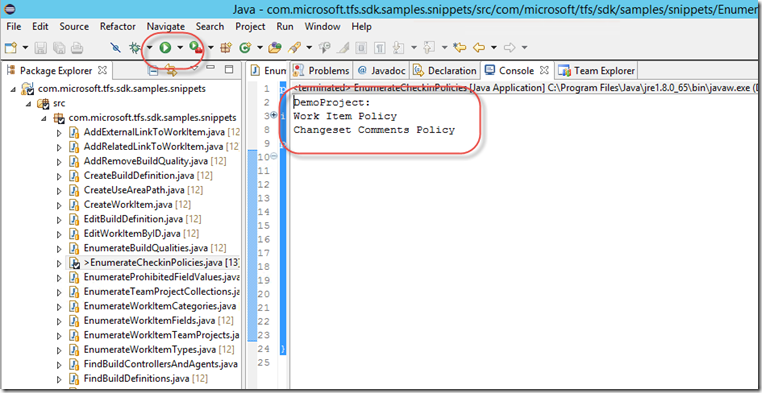The width and height of the screenshot is (762, 393).
Task: Switch to the Team Explorer tab
Action: [x=597, y=71]
